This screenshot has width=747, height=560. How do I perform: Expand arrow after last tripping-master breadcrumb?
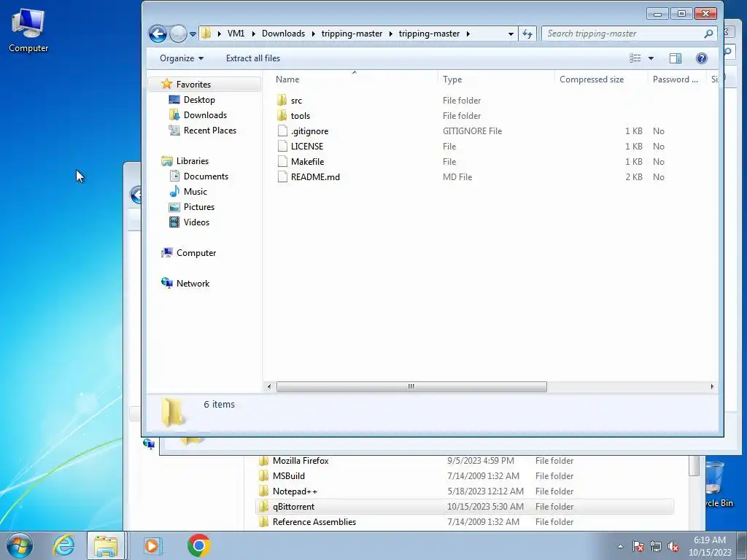coord(468,34)
